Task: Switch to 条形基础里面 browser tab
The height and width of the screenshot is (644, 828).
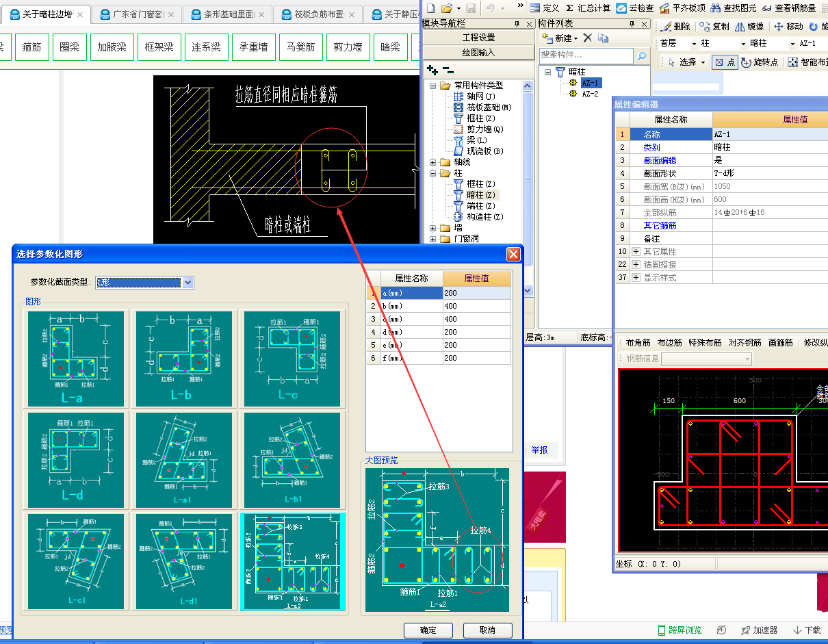Action: pos(227,14)
